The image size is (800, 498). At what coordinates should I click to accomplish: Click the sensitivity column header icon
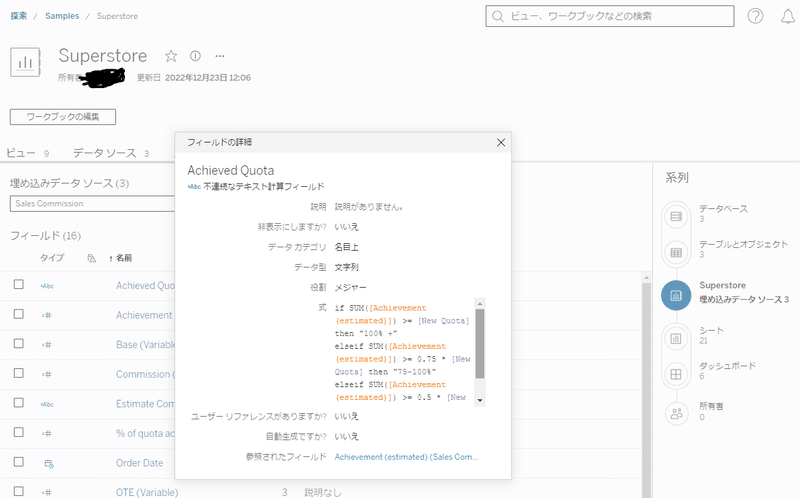pyautogui.click(x=91, y=258)
